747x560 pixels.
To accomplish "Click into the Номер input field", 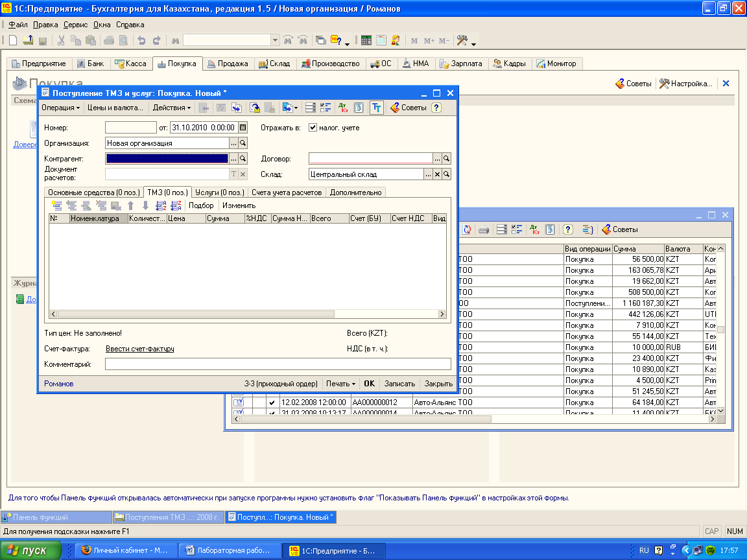I will click(131, 128).
